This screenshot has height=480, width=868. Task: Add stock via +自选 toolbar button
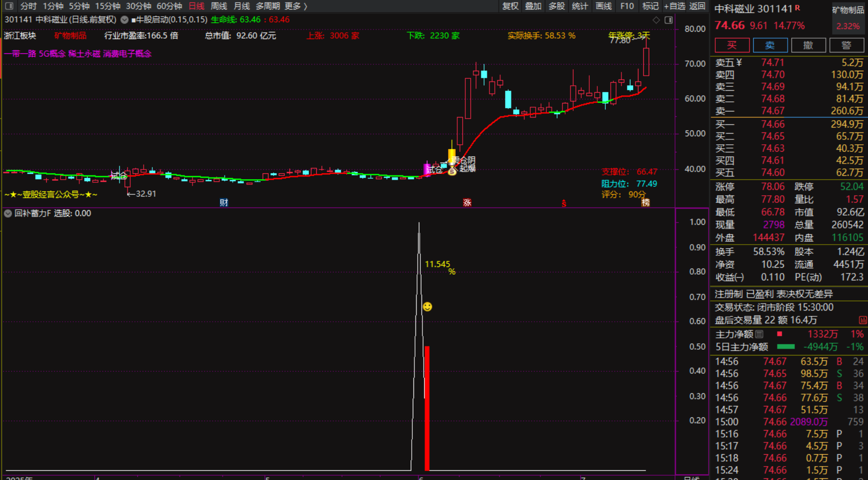point(674,6)
